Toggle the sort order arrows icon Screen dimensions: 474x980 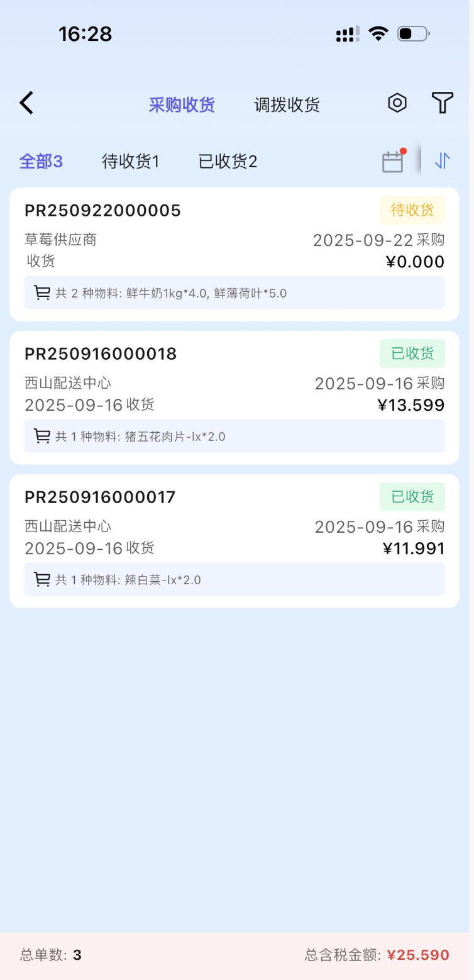442,162
